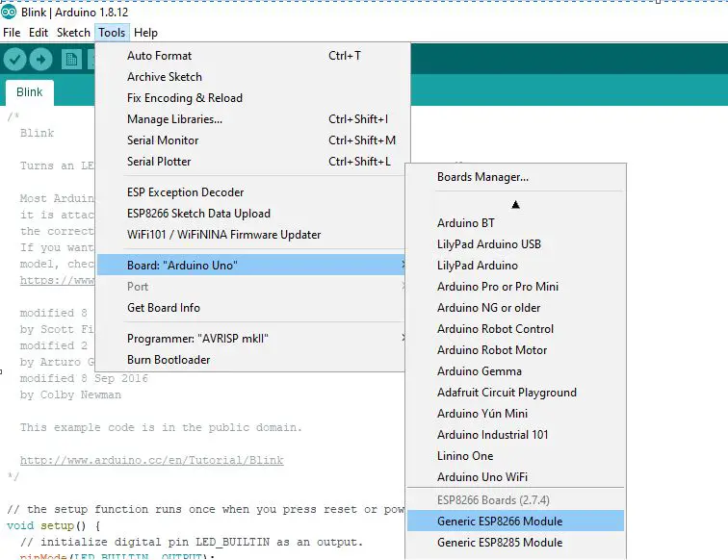
Task: Click "This example code is in the public domain."
Action: (x=161, y=427)
